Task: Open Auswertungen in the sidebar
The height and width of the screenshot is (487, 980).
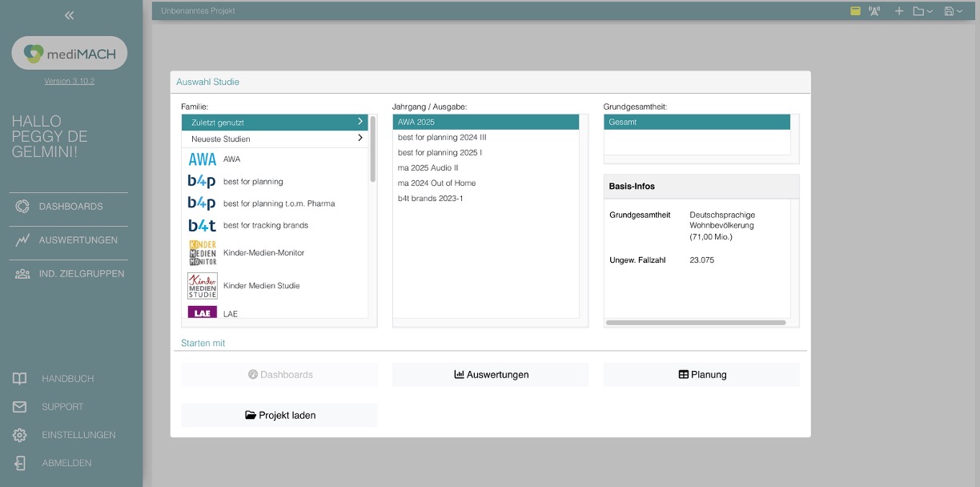Action: click(78, 240)
